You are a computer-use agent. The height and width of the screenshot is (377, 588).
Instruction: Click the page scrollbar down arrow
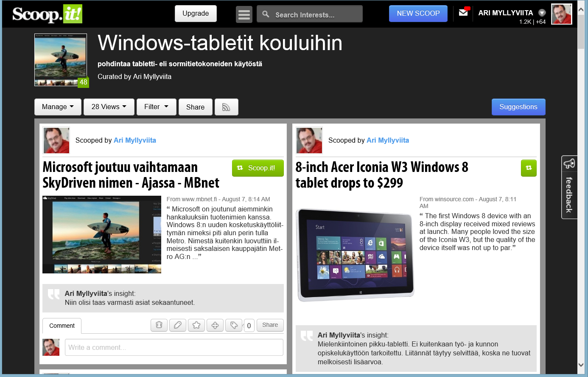pyautogui.click(x=581, y=365)
